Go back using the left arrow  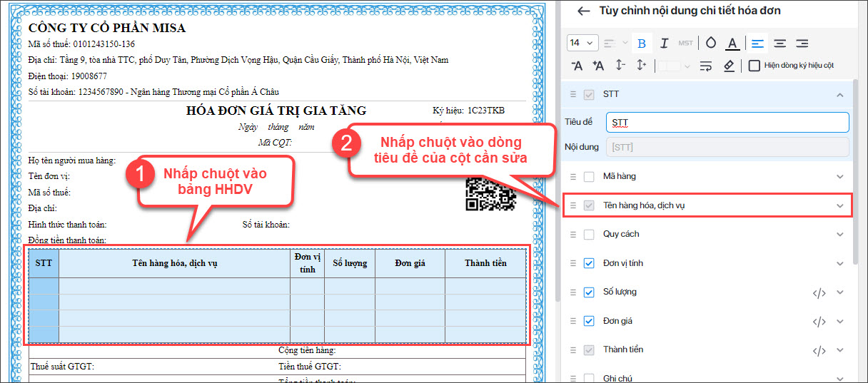584,11
